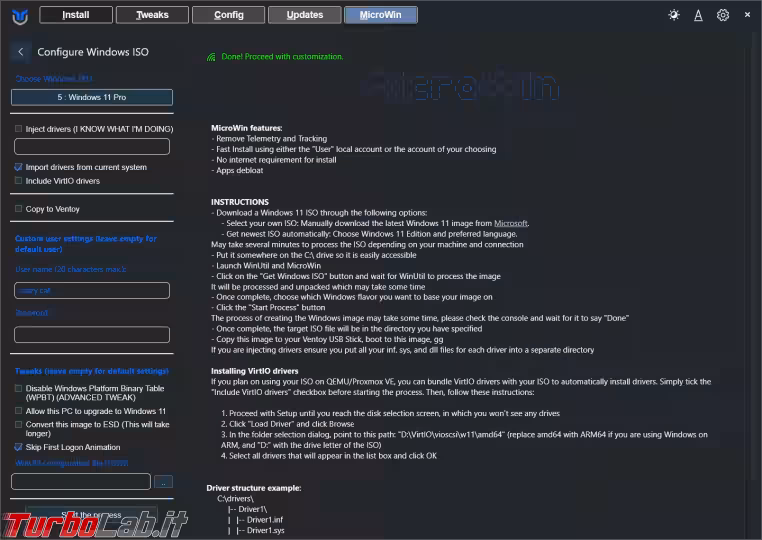This screenshot has height=540, width=762.
Task: Select the MicroWin tab
Action: tap(381, 15)
